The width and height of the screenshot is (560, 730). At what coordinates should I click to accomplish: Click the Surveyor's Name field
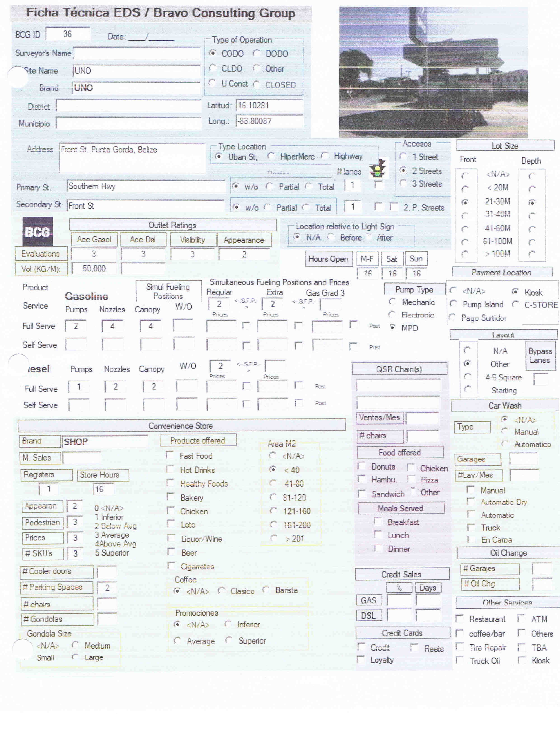(x=137, y=53)
